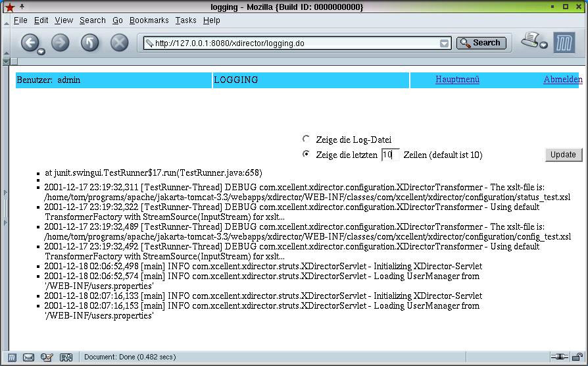The width and height of the screenshot is (588, 366).
Task: Open the Print options dropdown arrow
Action: pyautogui.click(x=544, y=45)
